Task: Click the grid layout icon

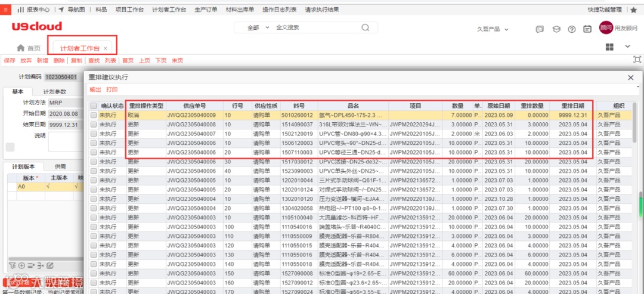Action: click(609, 47)
